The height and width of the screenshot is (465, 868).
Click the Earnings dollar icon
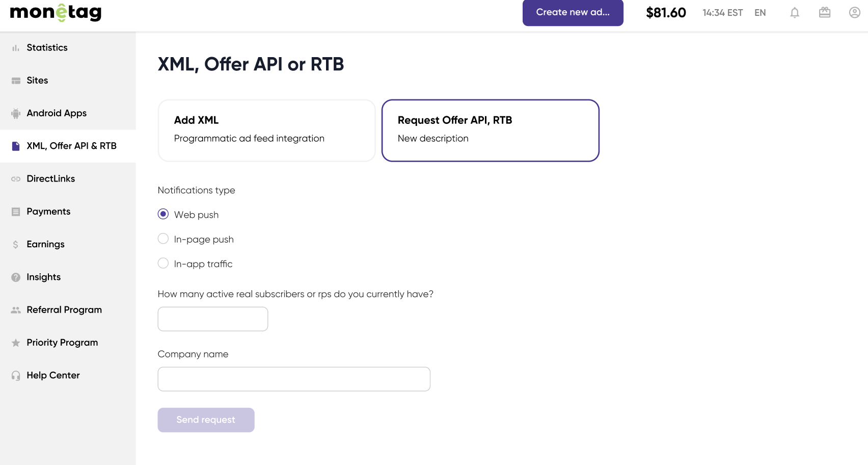16,244
